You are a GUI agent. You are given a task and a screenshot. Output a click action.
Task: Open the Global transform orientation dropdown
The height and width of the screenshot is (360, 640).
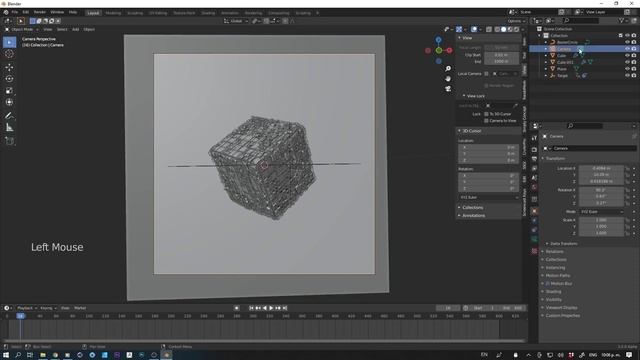click(236, 21)
